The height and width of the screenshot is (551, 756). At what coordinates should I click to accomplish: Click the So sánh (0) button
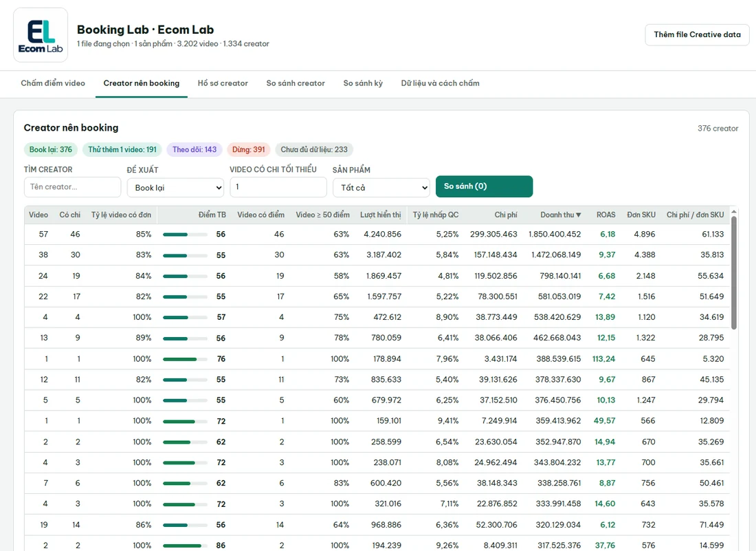coord(484,186)
